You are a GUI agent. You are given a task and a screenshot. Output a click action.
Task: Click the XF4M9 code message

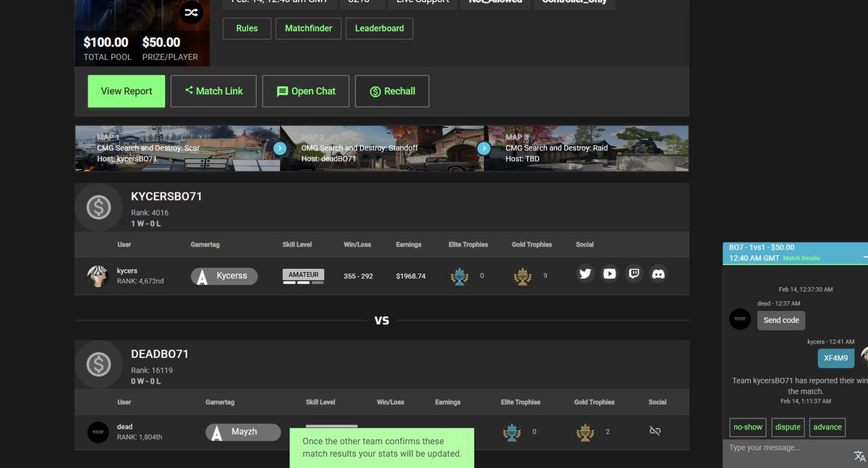836,357
